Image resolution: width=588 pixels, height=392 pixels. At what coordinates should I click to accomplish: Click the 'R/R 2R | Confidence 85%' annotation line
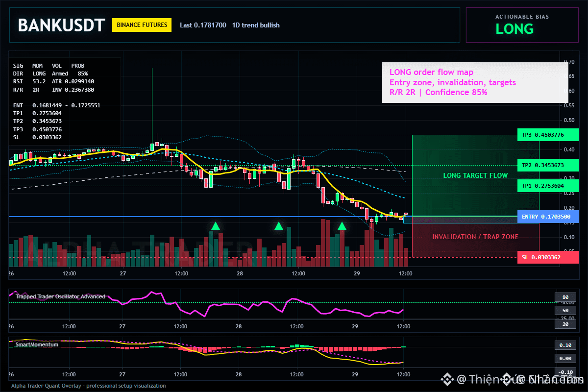438,92
